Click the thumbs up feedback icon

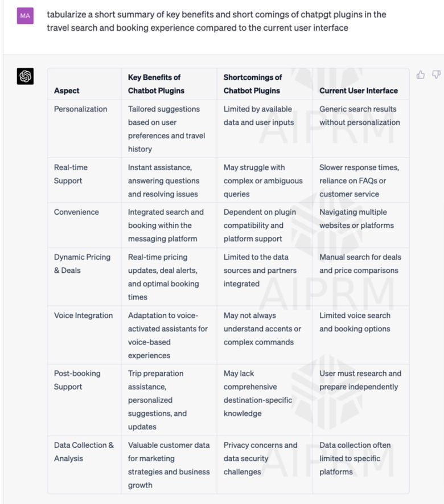(420, 75)
